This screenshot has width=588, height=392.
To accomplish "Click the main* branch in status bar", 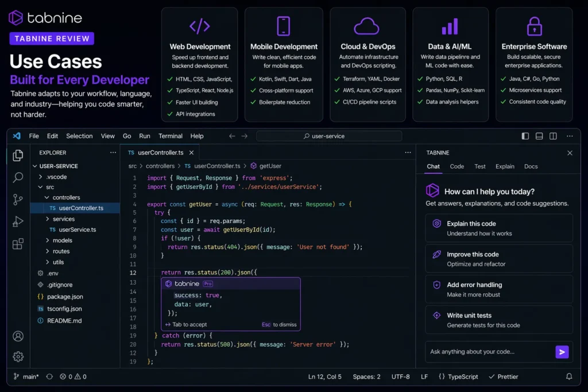I will (26, 377).
